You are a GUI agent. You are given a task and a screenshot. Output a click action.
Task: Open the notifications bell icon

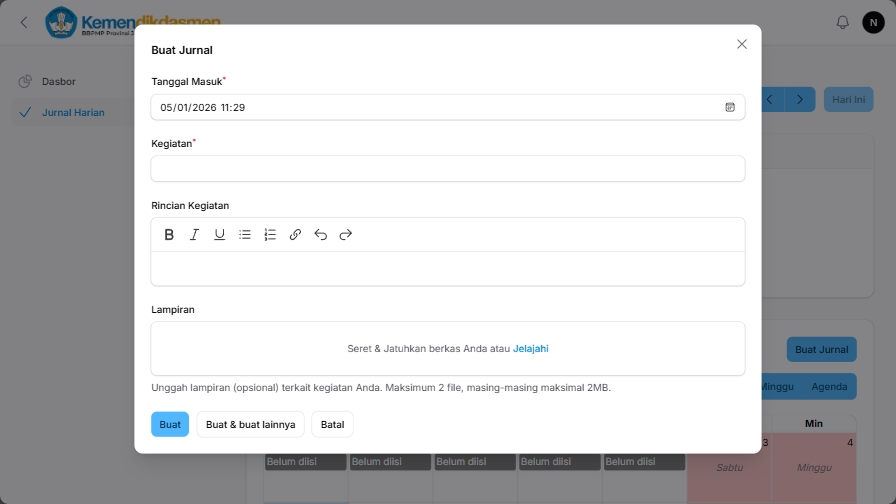(x=842, y=22)
